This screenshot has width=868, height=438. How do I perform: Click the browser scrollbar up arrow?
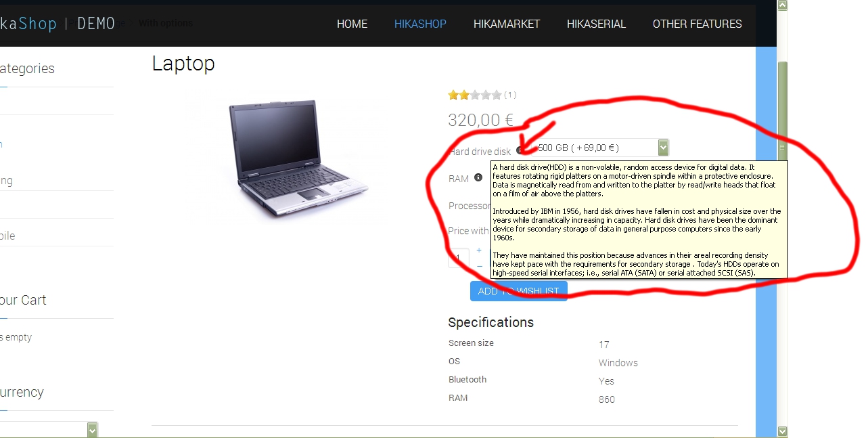click(783, 5)
